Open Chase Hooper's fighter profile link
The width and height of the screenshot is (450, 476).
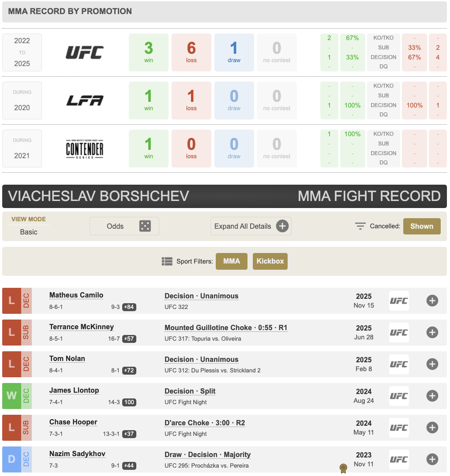click(x=73, y=422)
